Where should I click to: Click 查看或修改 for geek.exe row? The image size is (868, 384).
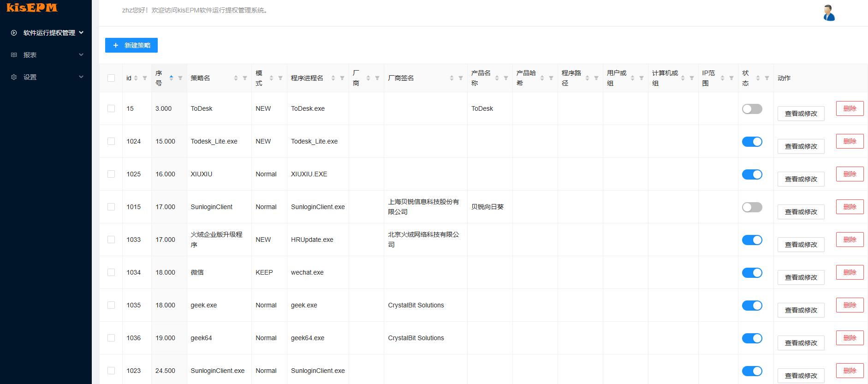(801, 310)
